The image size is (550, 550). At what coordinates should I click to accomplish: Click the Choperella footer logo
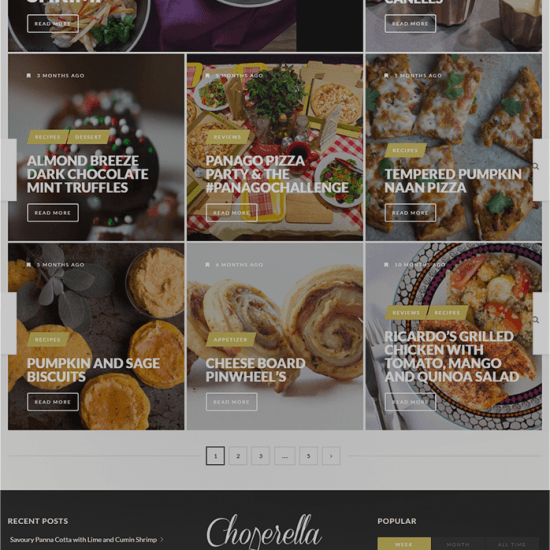coord(264,531)
